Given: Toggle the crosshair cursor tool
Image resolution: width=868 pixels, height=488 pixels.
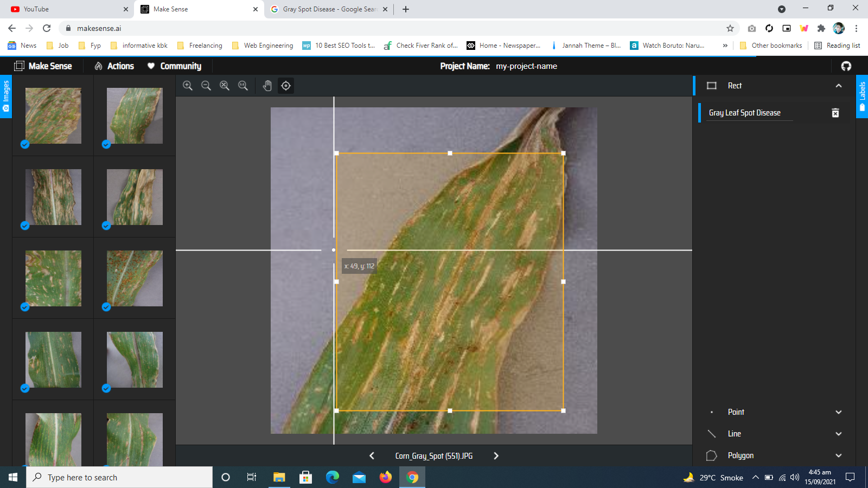Looking at the screenshot, I should click(x=286, y=86).
